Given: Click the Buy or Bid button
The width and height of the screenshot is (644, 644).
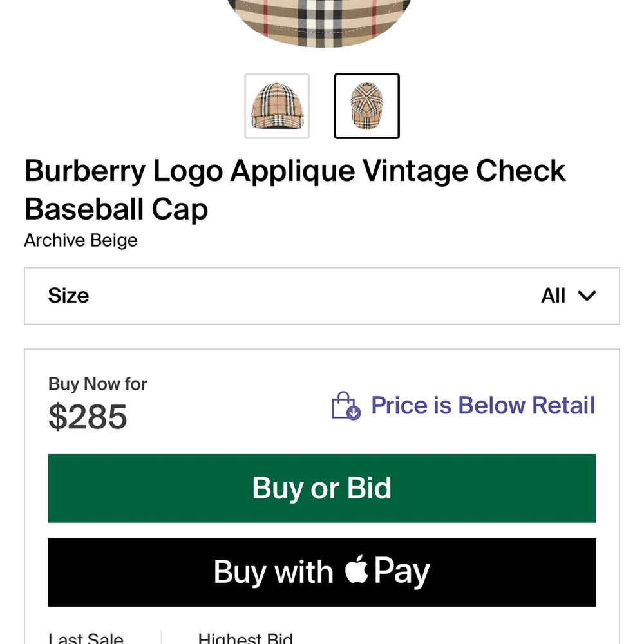Looking at the screenshot, I should (322, 488).
